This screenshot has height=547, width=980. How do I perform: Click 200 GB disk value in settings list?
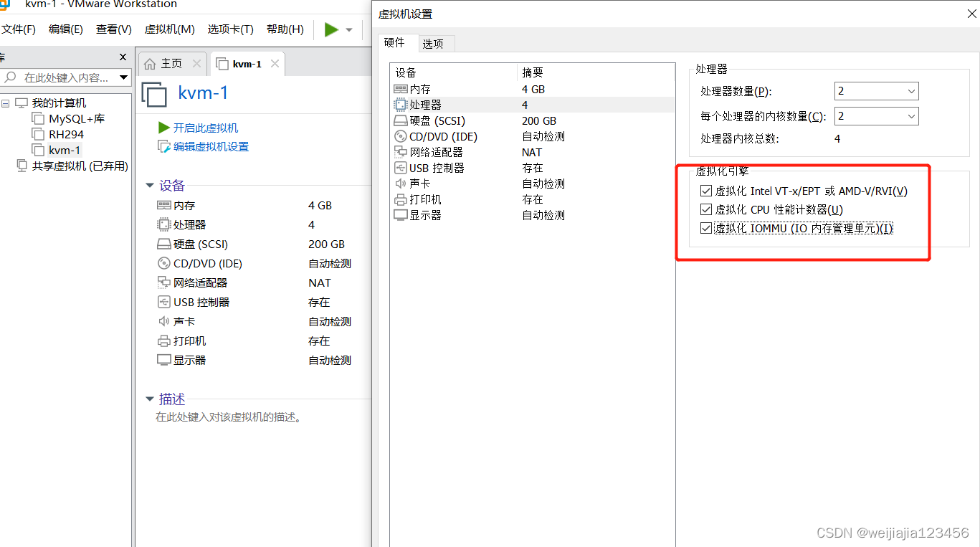539,121
